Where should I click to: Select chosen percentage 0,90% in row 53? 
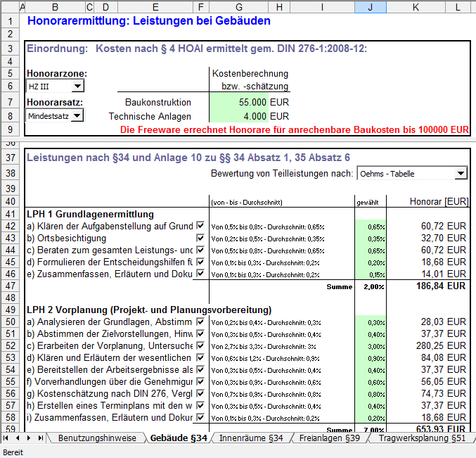371,358
